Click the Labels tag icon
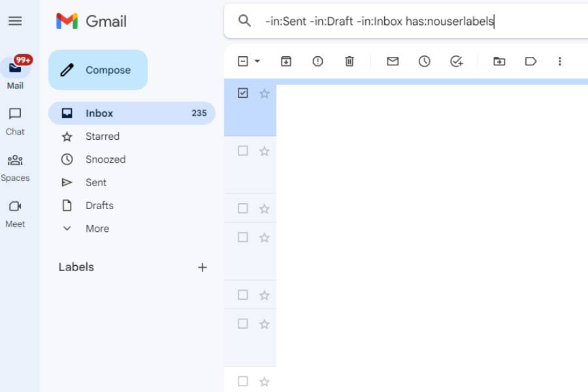This screenshot has width=588, height=392. [x=531, y=61]
